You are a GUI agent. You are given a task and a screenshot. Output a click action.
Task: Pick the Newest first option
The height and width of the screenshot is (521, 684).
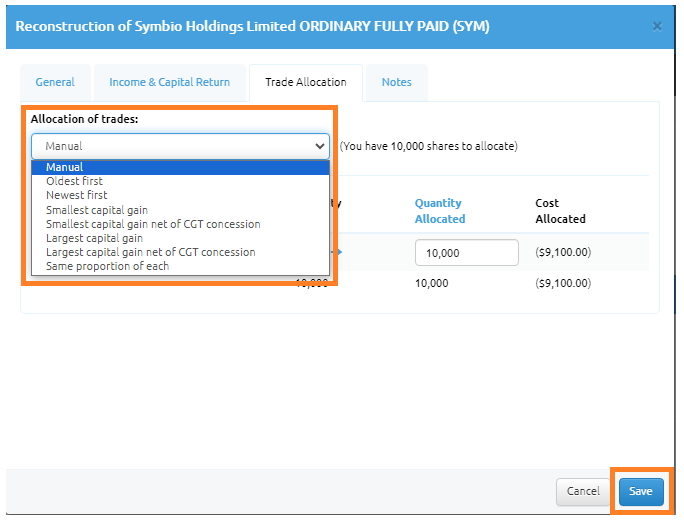[x=77, y=196]
